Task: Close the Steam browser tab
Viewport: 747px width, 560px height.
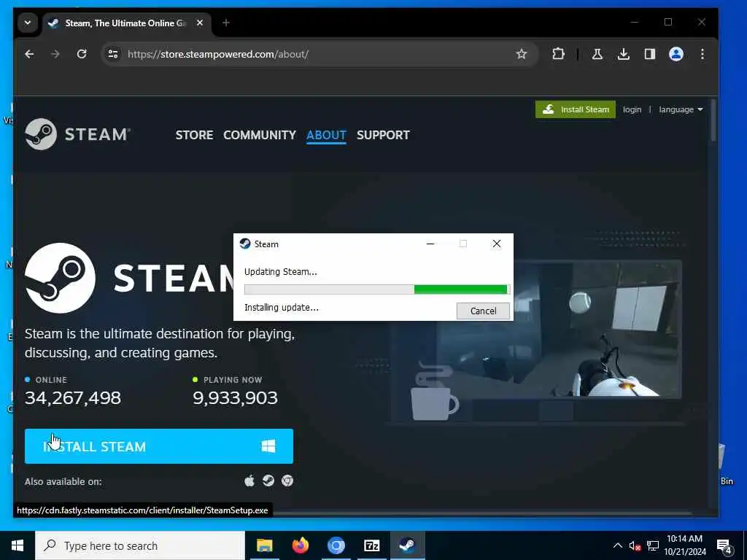Action: [x=200, y=23]
